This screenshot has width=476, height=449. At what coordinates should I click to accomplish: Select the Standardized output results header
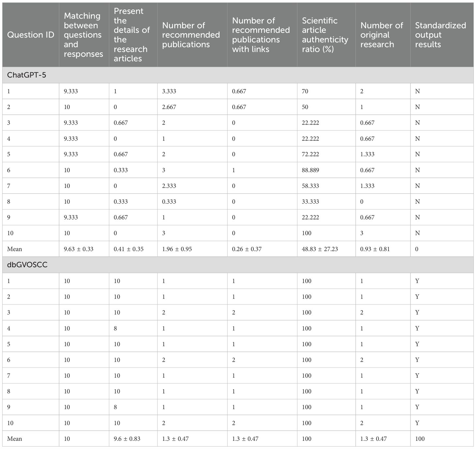[440, 35]
